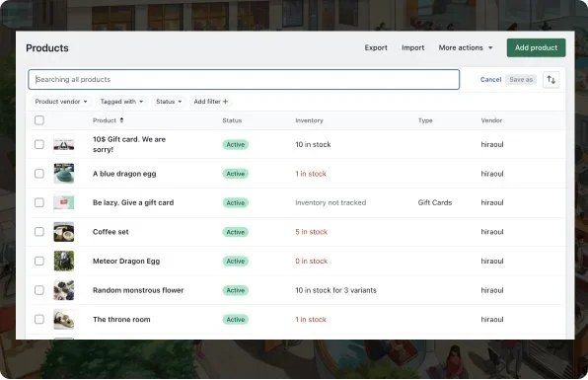Open the Product vendor filter dropdown
The height and width of the screenshot is (380, 588).
pyautogui.click(x=61, y=102)
